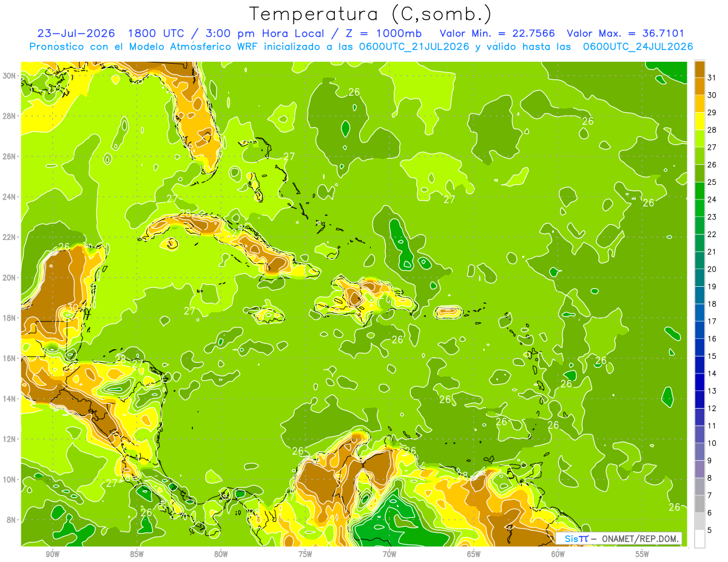728x562 pixels.
Task: Click the "Valor Min. = 22.7566" value
Action: (497, 33)
